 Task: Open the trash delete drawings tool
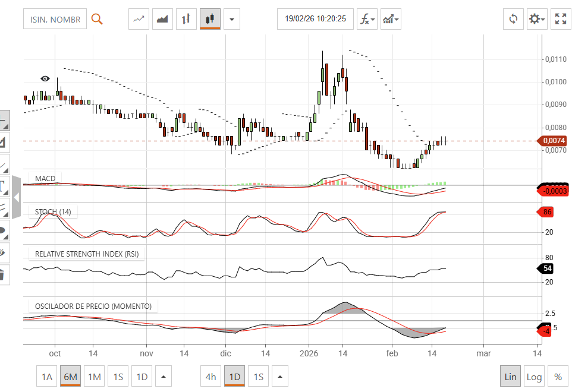[x=2, y=274]
